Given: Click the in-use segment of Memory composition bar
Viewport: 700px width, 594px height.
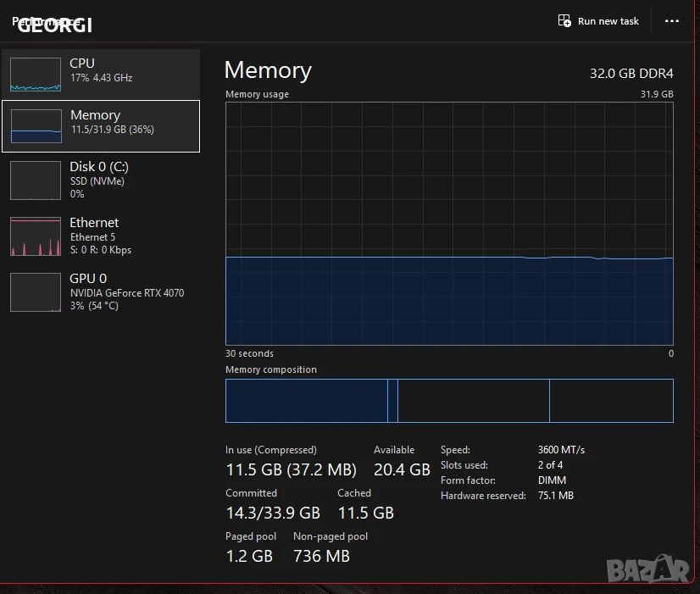Looking at the screenshot, I should 307,401.
